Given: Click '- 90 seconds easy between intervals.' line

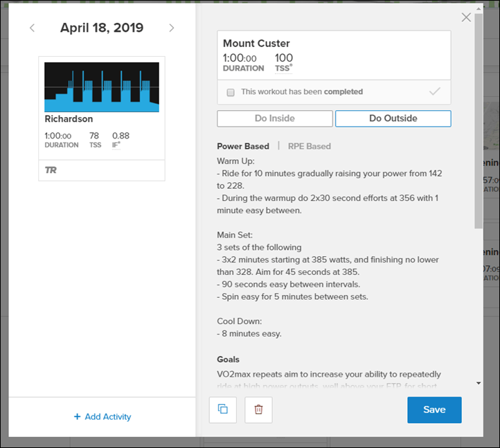Looking at the screenshot, I should click(289, 284).
